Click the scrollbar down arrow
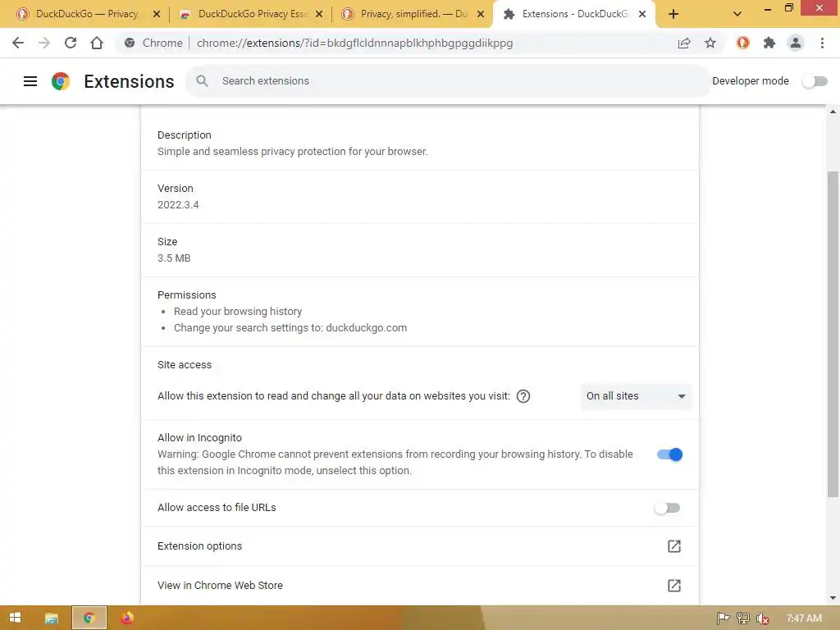The height and width of the screenshot is (630, 840). coord(833,598)
